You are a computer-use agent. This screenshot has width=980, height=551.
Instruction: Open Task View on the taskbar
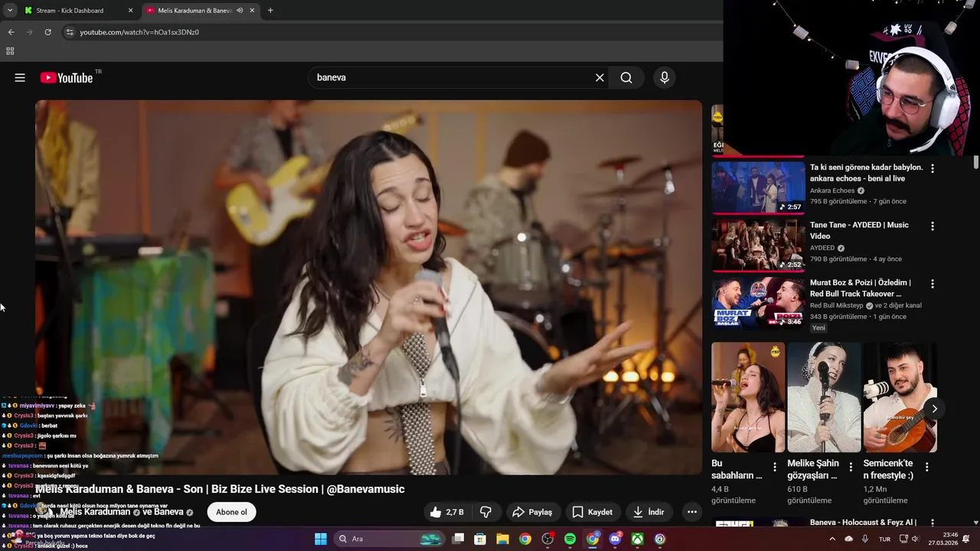click(458, 539)
